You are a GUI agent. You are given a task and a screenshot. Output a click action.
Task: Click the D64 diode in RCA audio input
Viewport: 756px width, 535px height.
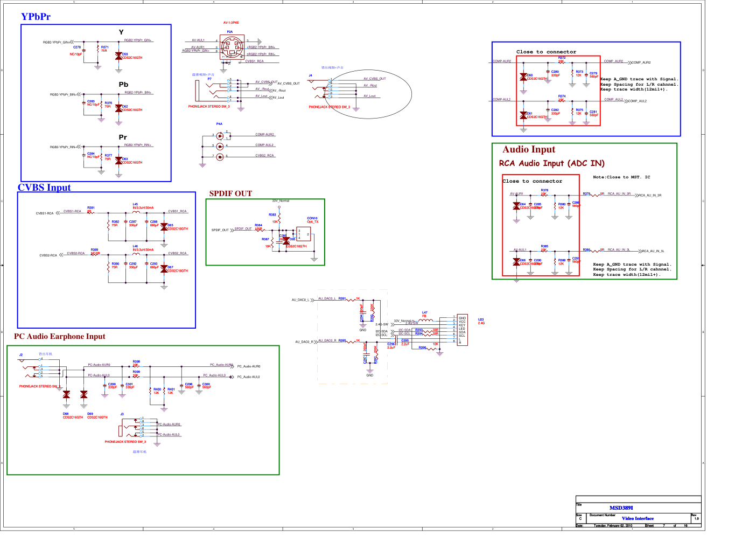[x=516, y=206]
